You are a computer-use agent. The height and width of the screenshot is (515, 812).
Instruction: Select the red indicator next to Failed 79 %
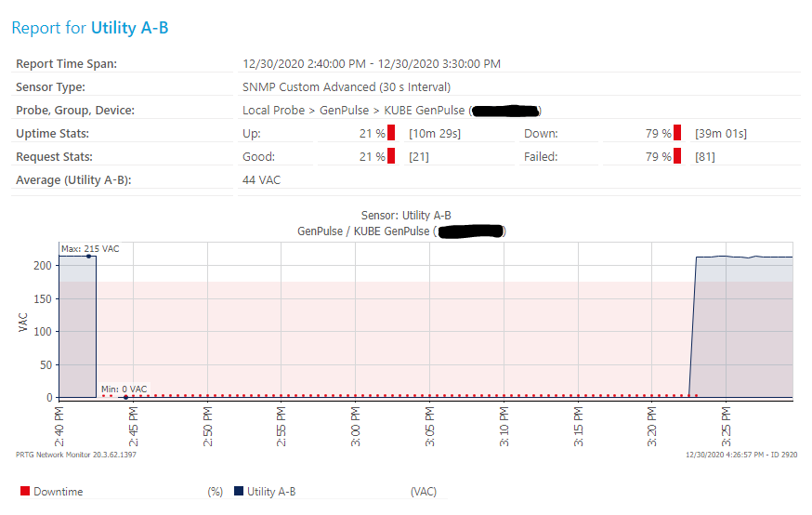click(677, 157)
